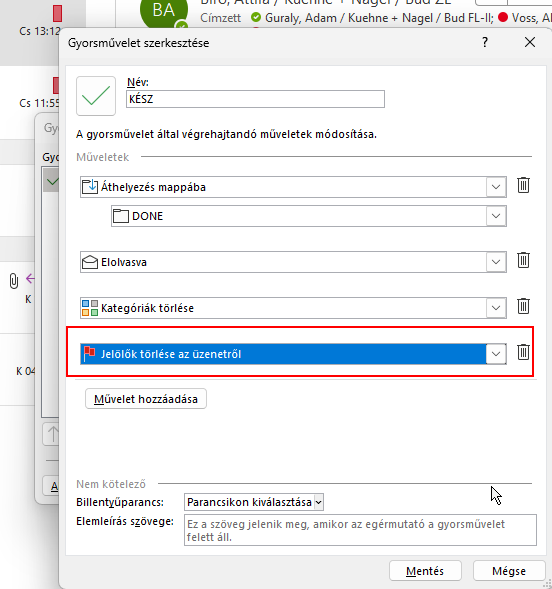Expand the Jelölők törlése az üzenetről dropdown
The height and width of the screenshot is (589, 552).
pos(496,354)
